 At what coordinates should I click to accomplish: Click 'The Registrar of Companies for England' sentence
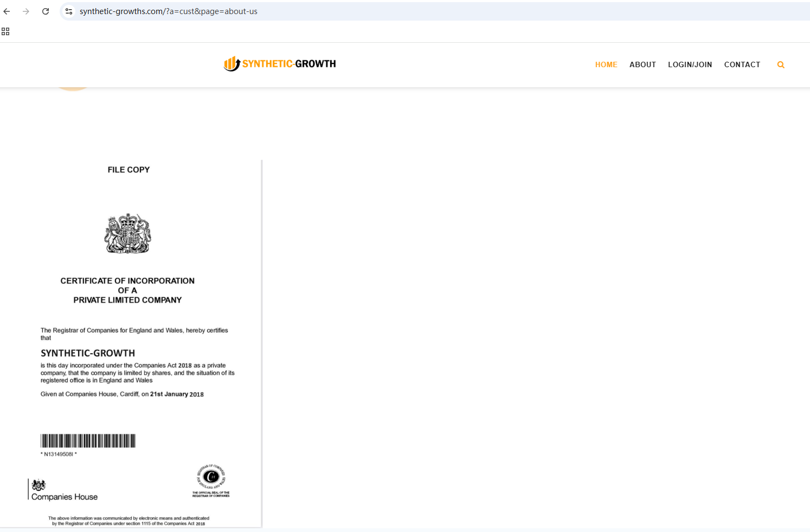(x=134, y=334)
